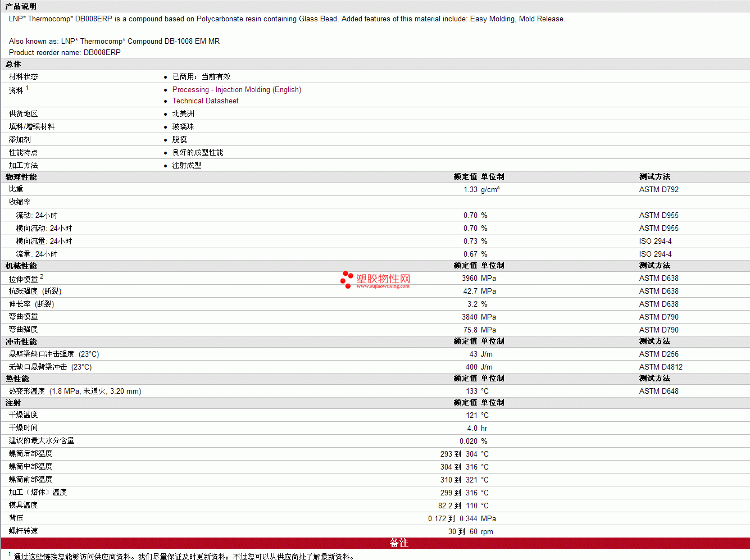
Task: Select the 脱模 value
Action: click(x=180, y=140)
